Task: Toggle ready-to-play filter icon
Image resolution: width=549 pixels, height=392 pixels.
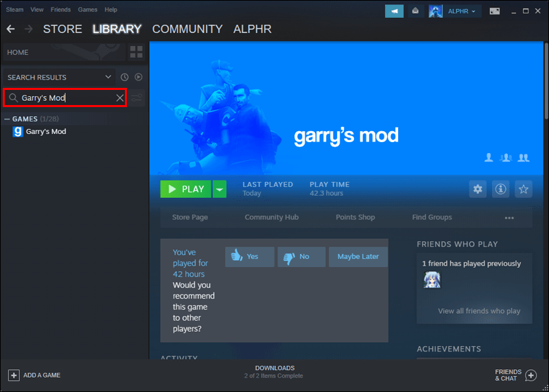Action: point(139,77)
